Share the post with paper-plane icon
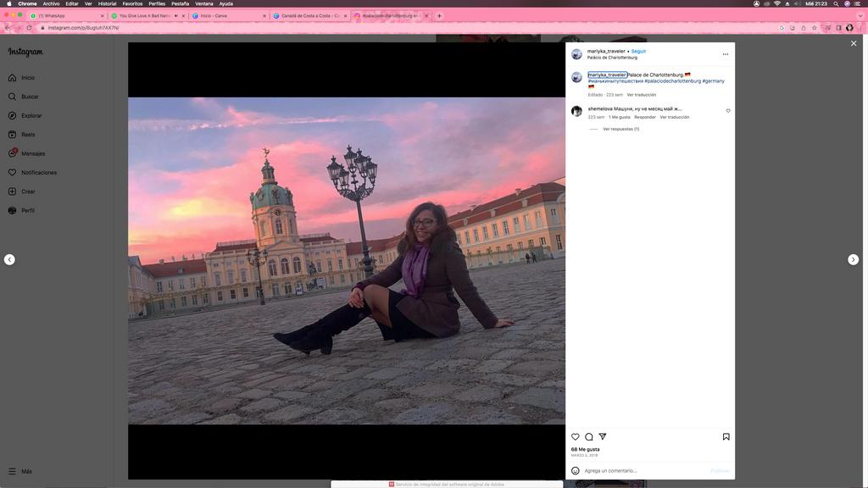This screenshot has height=488, width=868. click(x=603, y=436)
